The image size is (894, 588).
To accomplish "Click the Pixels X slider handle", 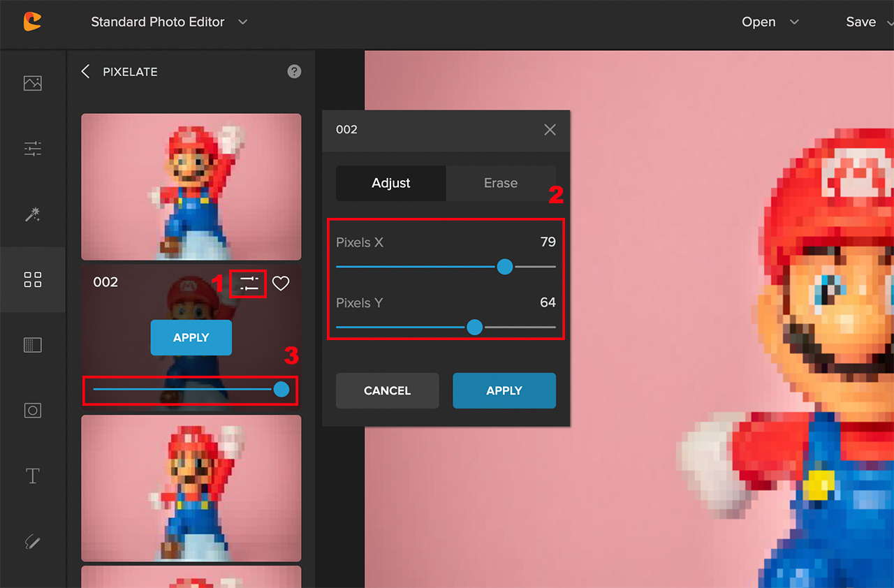I will point(505,267).
